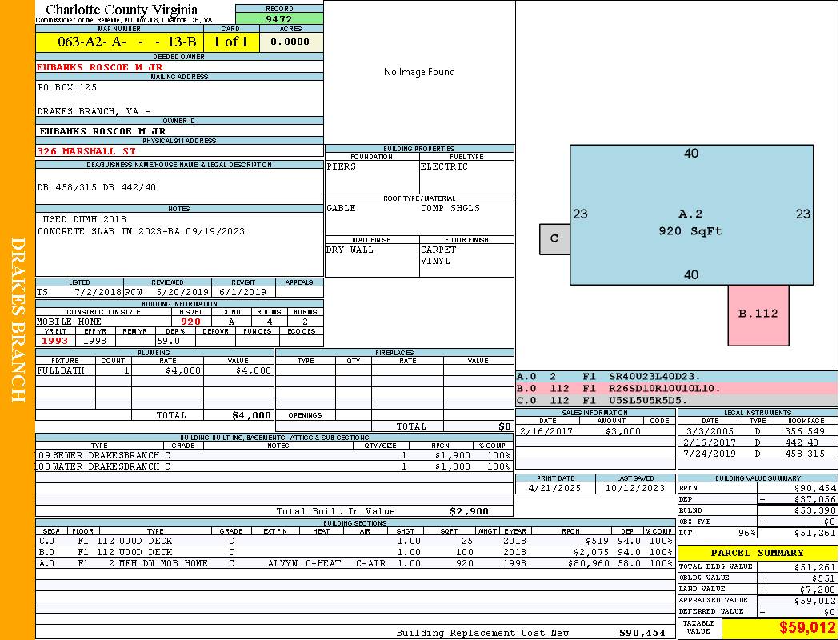This screenshot has width=840, height=640.
Task: Select the red 920 HSQFT value
Action: click(190, 322)
